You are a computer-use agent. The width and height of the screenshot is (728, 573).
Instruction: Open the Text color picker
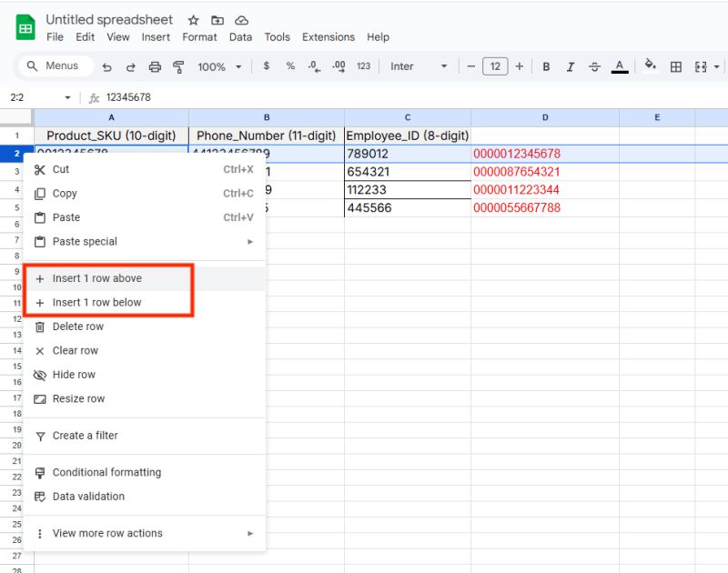point(619,66)
